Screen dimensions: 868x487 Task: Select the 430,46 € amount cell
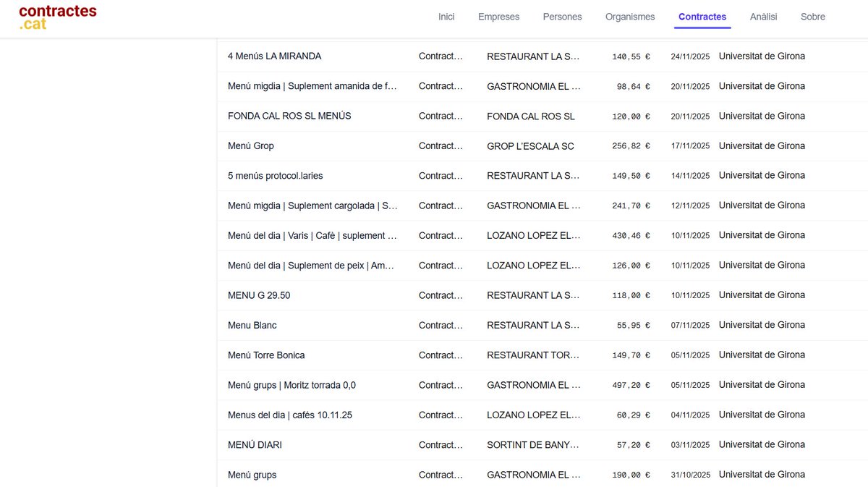(631, 236)
